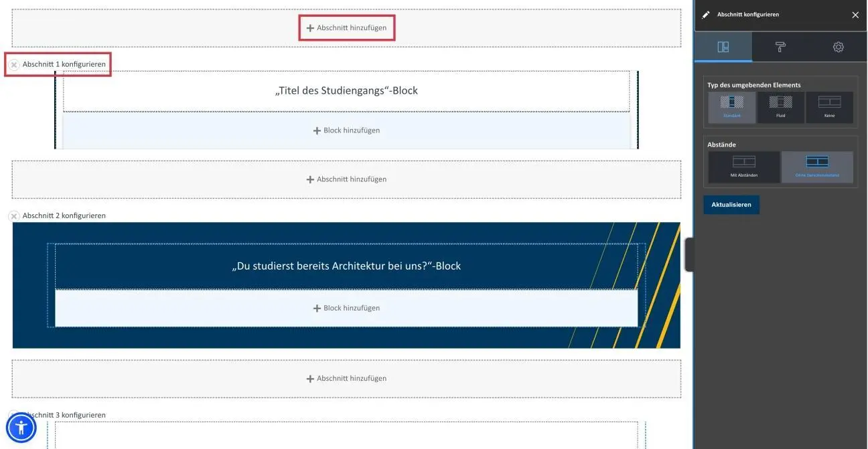Choose the Ohne Zwischenabstand spacing option
Screen dimensions: 868x449
point(817,165)
